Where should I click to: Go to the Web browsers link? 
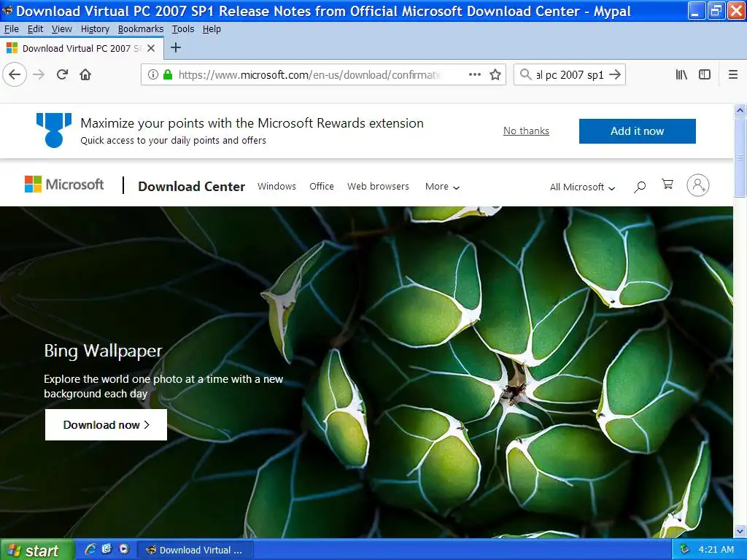pos(378,186)
